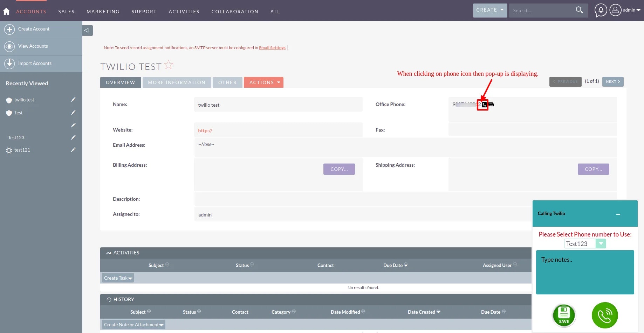
Task: Open the SALES menu
Action: pos(66,12)
